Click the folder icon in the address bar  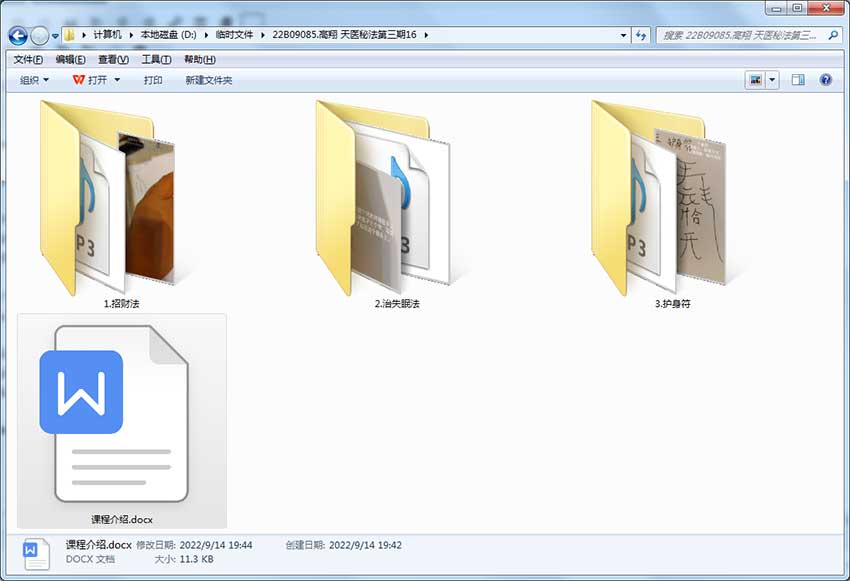pos(69,35)
